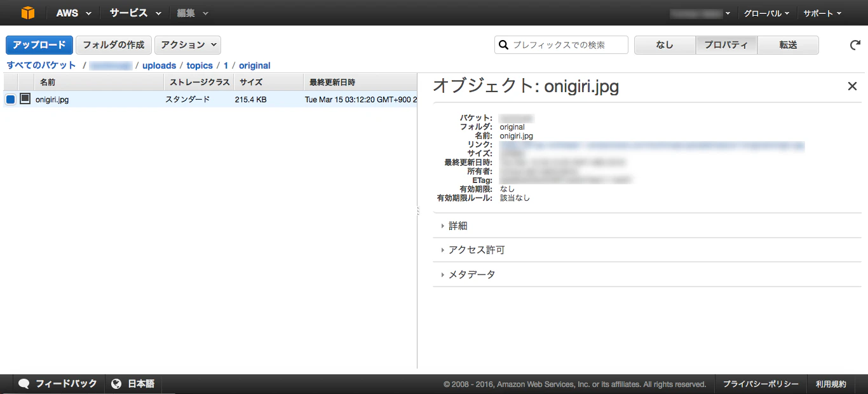The image size is (868, 394).
Task: Open the サポート dropdown
Action: click(x=822, y=13)
